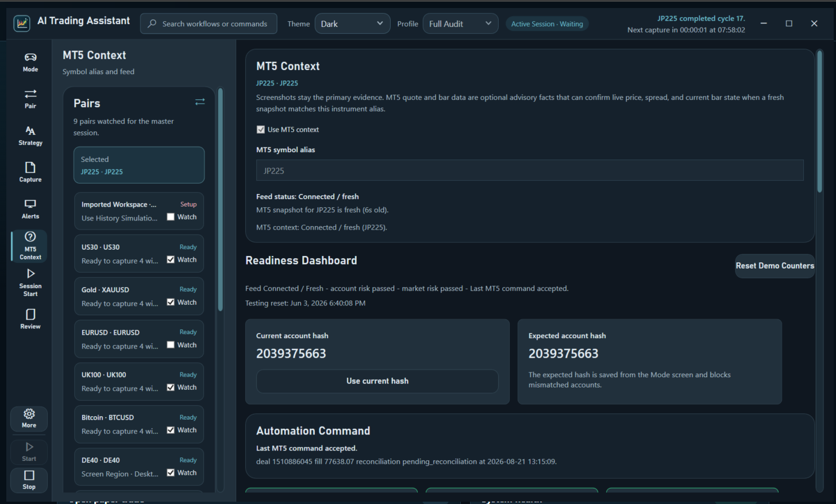Click the JP225 completed cycle 17 status text
This screenshot has width=836, height=504.
(x=701, y=18)
